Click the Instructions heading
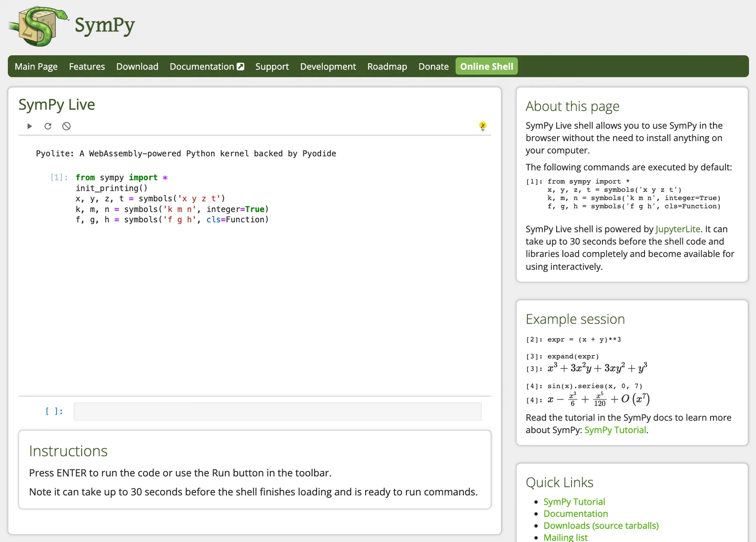 tap(69, 451)
